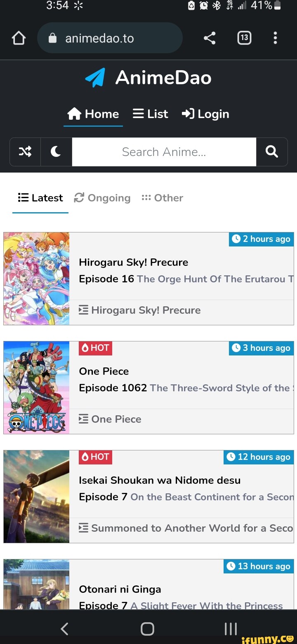
Task: Select One Piece Episode 1062
Action: pyautogui.click(x=112, y=388)
